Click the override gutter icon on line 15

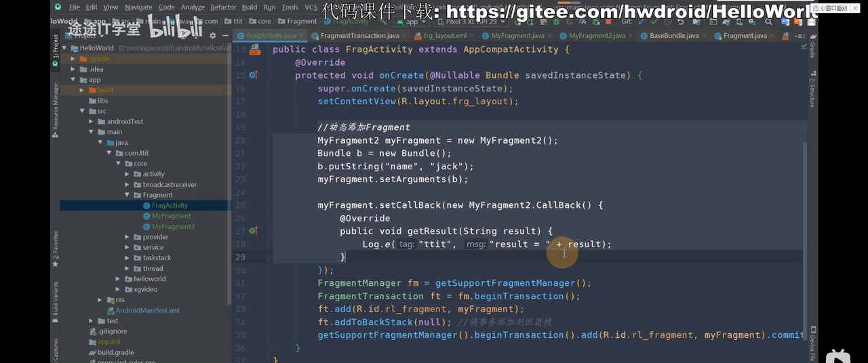253,75
